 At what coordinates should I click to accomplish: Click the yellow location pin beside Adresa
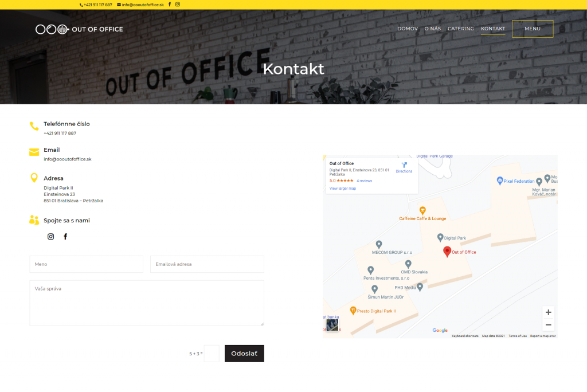coord(34,178)
